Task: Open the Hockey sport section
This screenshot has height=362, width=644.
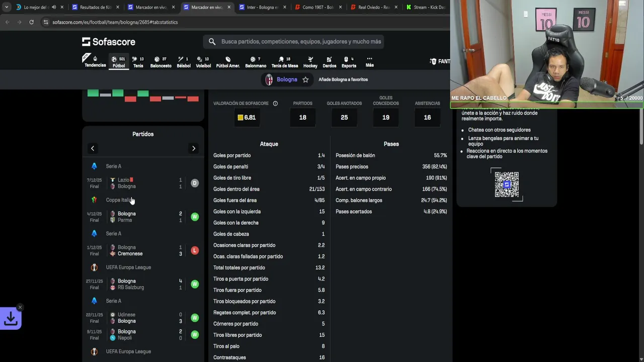Action: [310, 62]
